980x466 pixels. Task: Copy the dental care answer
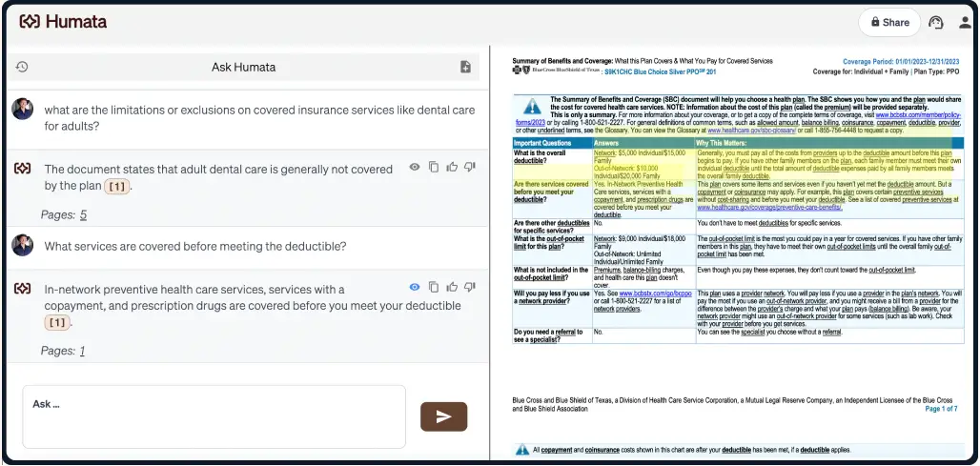click(x=434, y=167)
